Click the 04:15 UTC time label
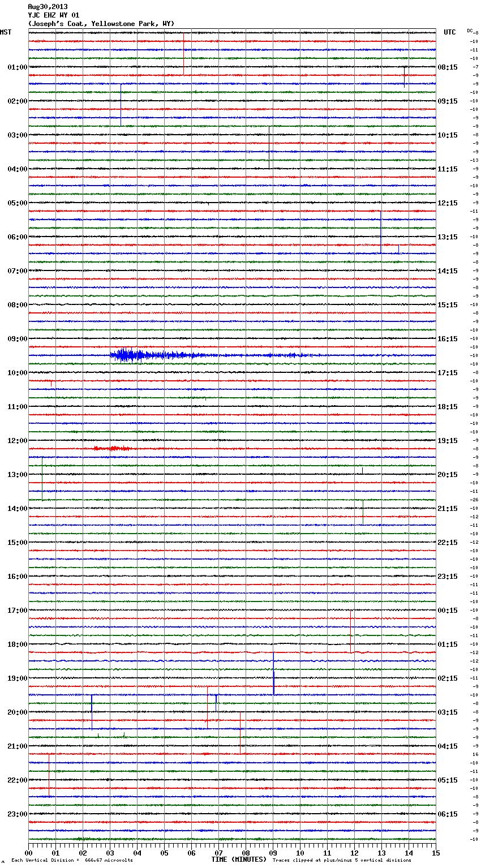481x868 pixels. 448,746
